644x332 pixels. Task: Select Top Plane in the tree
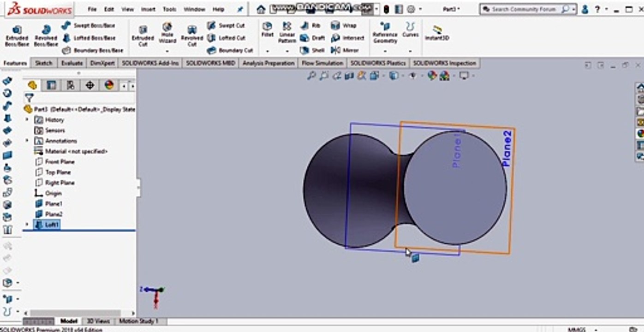click(53, 172)
